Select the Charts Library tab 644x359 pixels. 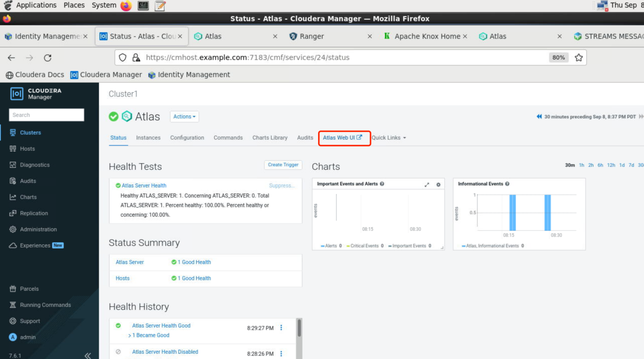point(270,138)
